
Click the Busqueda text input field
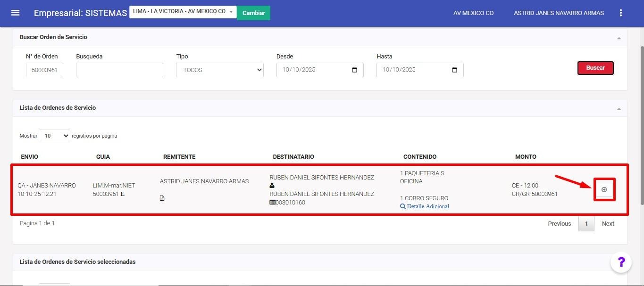click(x=119, y=70)
